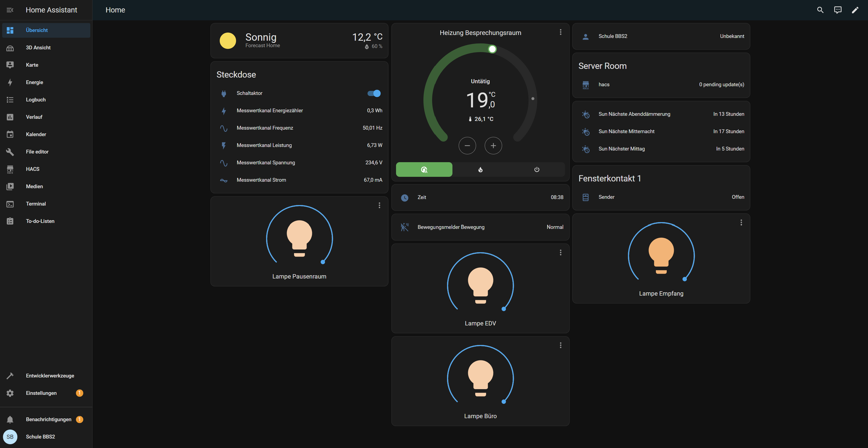Open the Benachrichtigungen bell
Screen dimensions: 868x448
click(x=10, y=419)
